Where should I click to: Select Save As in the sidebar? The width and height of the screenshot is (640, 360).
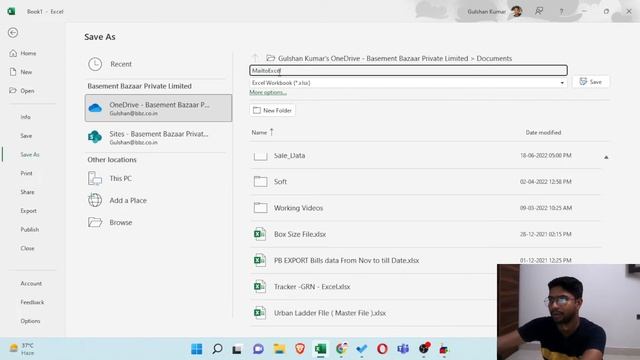coord(30,154)
